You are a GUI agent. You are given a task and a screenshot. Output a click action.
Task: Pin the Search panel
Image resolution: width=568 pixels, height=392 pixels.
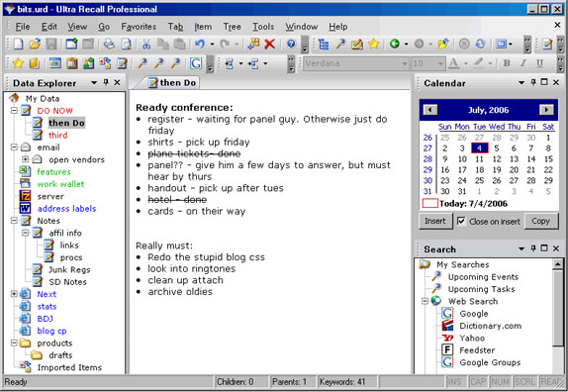click(x=533, y=248)
